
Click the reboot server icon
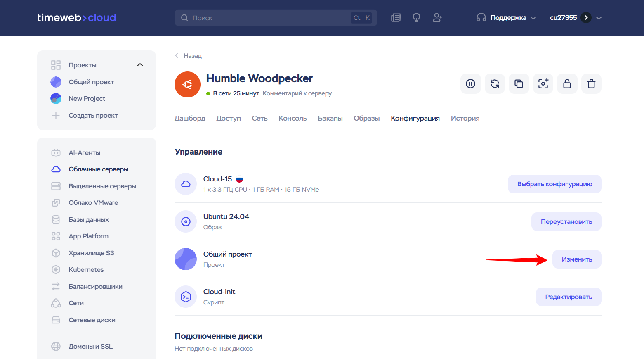point(495,84)
